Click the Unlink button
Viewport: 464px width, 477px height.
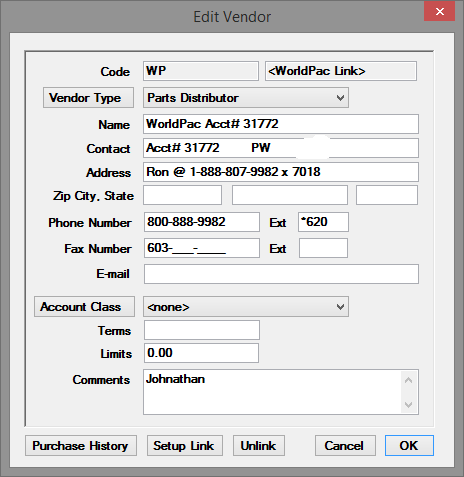point(259,446)
